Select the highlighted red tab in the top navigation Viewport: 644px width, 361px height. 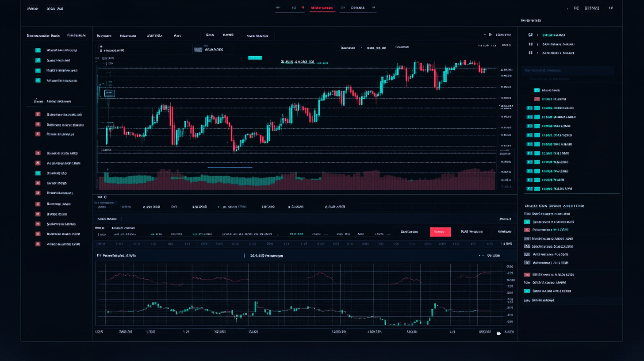(322, 8)
